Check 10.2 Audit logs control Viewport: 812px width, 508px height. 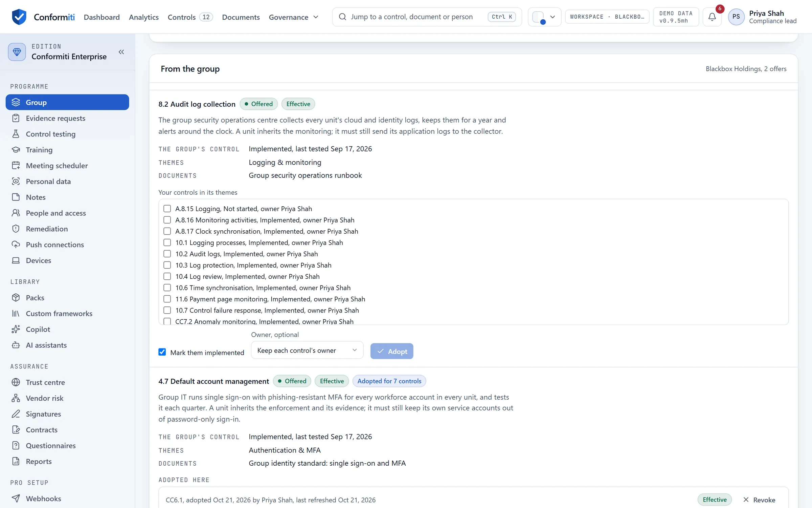(167, 254)
